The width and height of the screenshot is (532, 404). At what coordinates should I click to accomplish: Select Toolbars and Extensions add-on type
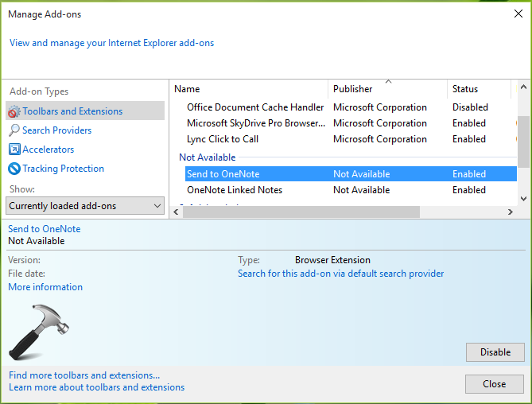[85, 111]
